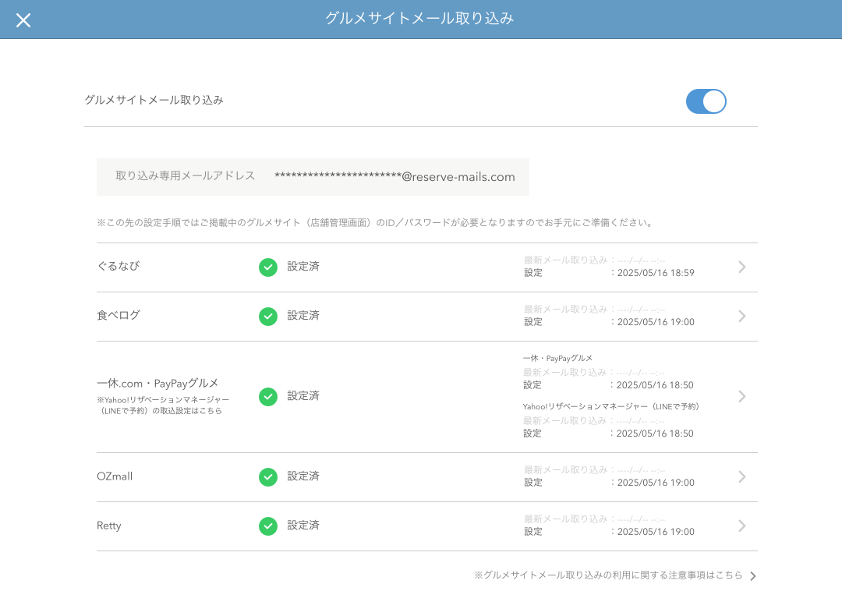Screen dimensions: 842x616
Task: Click the green check icon beside OZmall
Action: (268, 476)
